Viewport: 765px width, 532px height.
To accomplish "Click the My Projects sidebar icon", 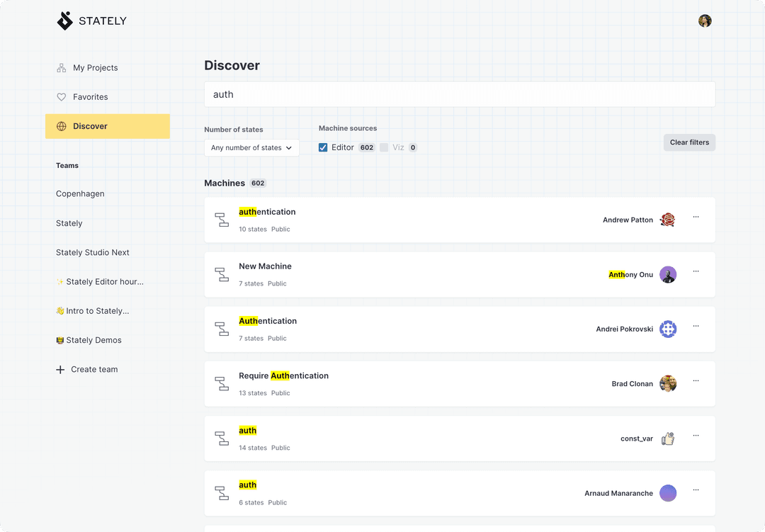I will (x=62, y=68).
